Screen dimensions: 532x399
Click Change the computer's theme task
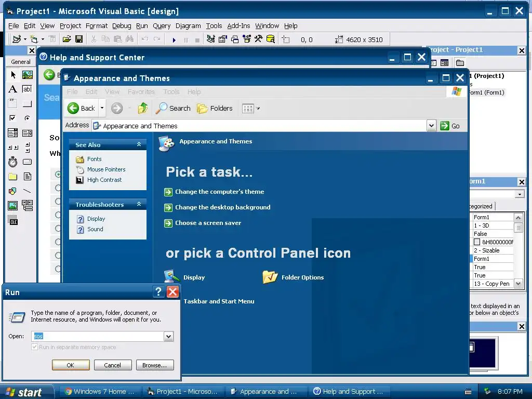220,192
